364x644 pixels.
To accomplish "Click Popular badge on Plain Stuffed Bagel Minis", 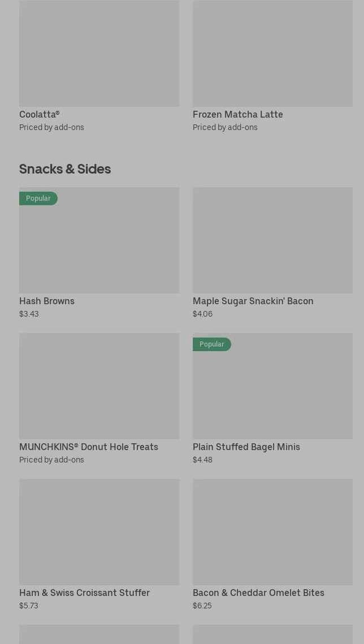I will click(x=212, y=344).
